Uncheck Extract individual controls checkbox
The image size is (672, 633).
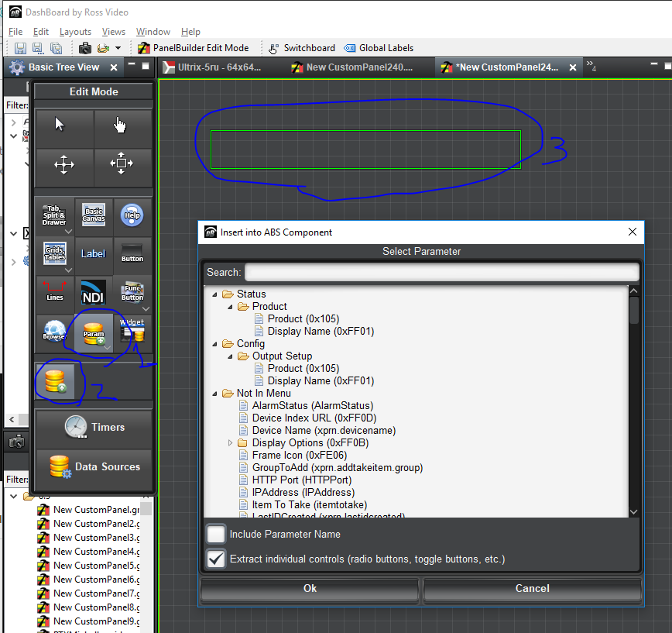216,559
